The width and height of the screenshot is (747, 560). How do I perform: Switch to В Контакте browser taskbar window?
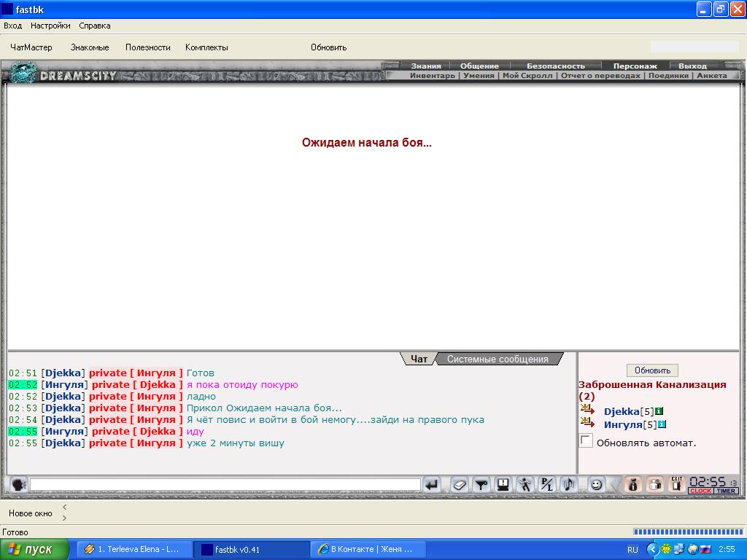(368, 549)
